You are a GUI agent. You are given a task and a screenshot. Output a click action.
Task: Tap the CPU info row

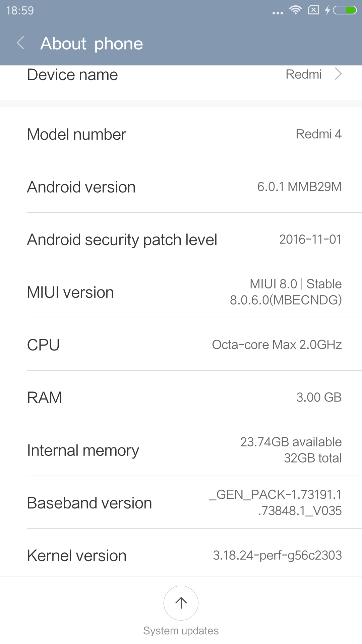click(x=181, y=345)
